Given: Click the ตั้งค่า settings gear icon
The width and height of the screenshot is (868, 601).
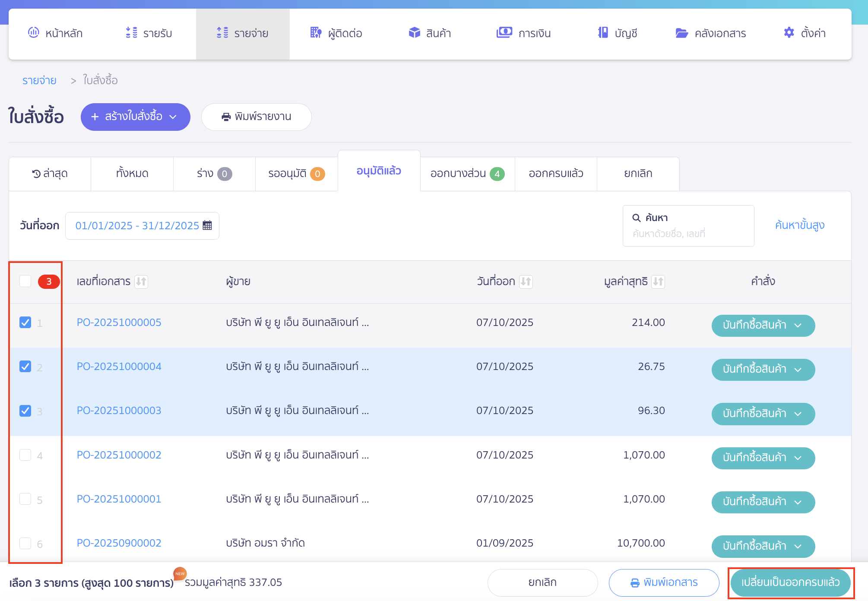Looking at the screenshot, I should tap(789, 33).
